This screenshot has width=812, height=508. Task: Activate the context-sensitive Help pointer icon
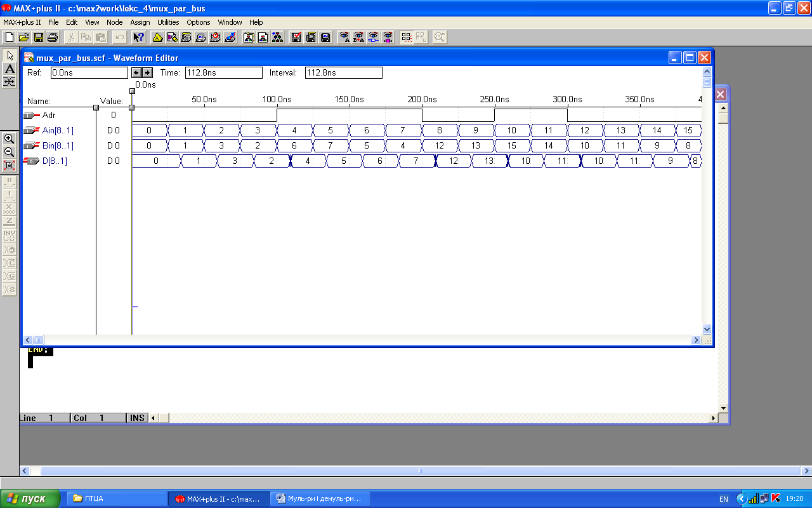139,37
